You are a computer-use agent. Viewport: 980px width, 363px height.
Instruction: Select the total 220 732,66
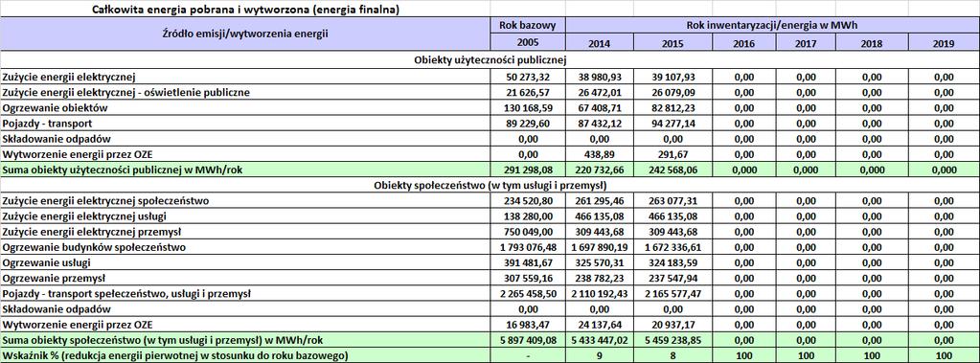600,170
